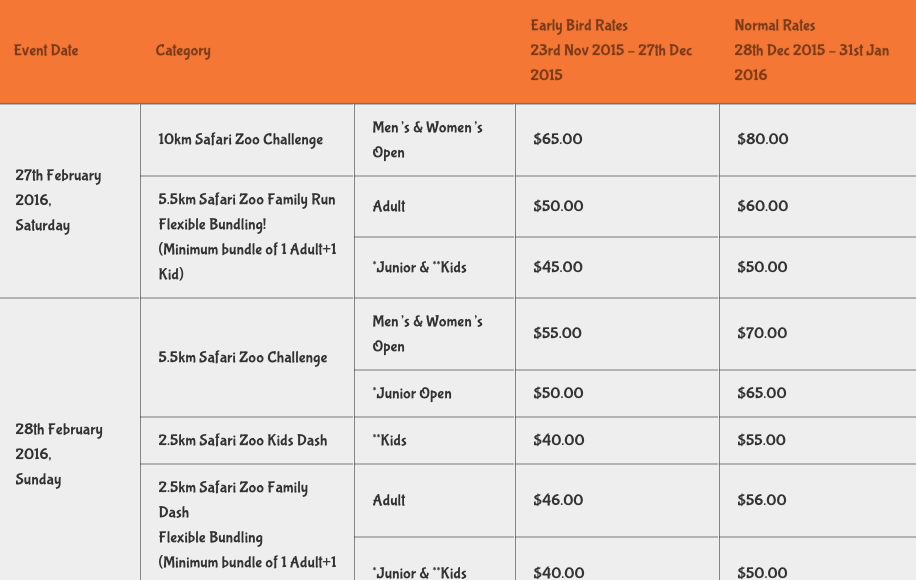Click the $80.00 normal rate price
Viewport: 916px width, 580px height.
[762, 140]
